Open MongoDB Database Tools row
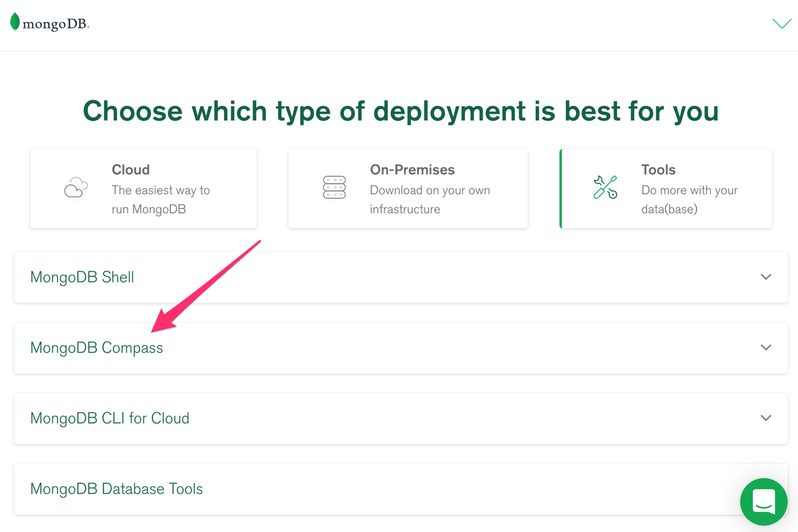The width and height of the screenshot is (798, 532). pos(116,489)
